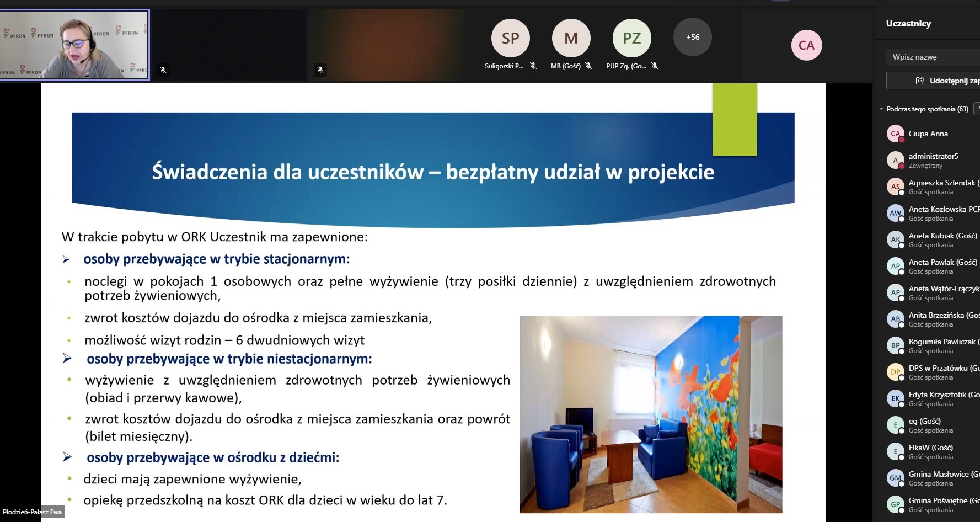Click the SP avatar in the participant strip
This screenshot has height=522, width=980.
[510, 38]
